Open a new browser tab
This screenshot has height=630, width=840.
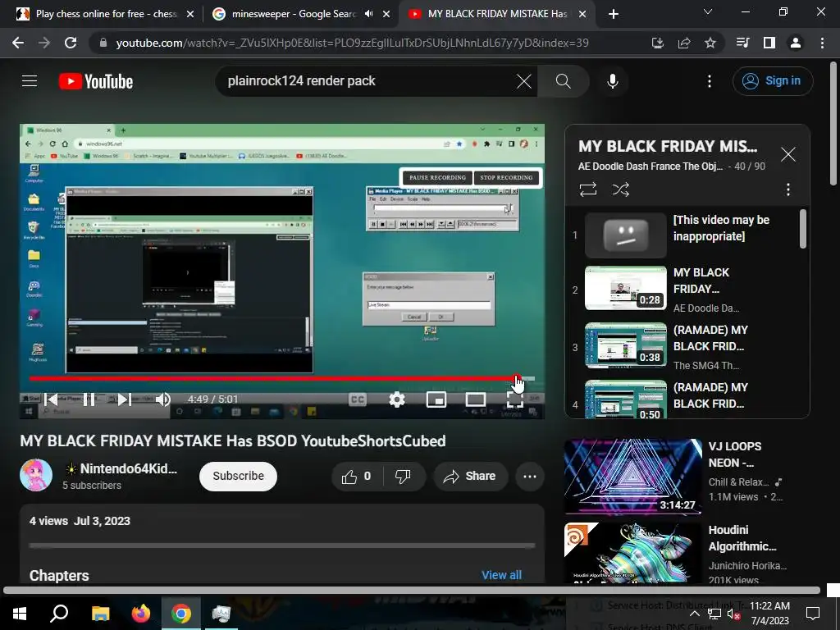point(614,14)
